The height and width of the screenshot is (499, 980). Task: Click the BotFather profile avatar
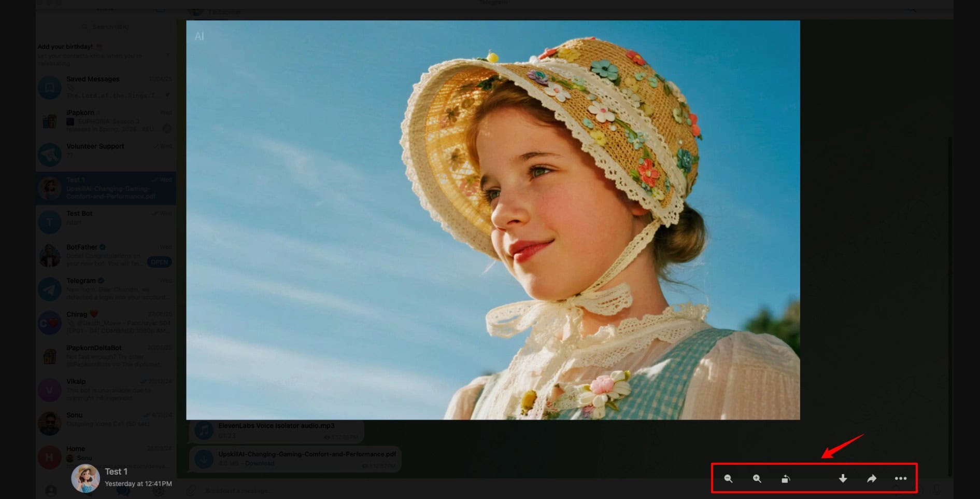click(50, 256)
